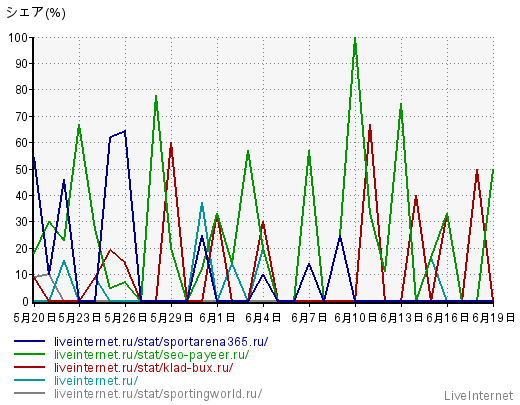Open the sportingworld.ru stat link
Screen dimensions: 520x405
click(158, 394)
